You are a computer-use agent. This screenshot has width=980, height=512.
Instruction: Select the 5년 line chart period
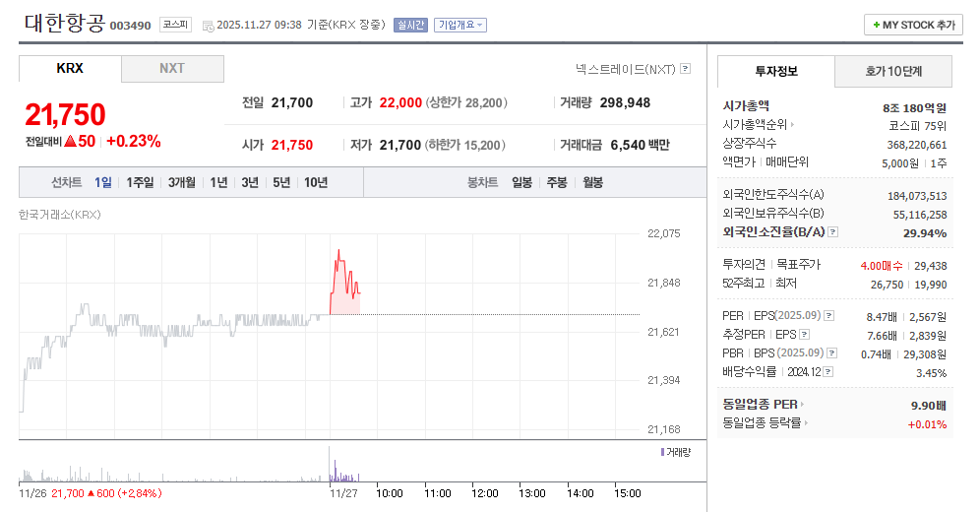(281, 182)
